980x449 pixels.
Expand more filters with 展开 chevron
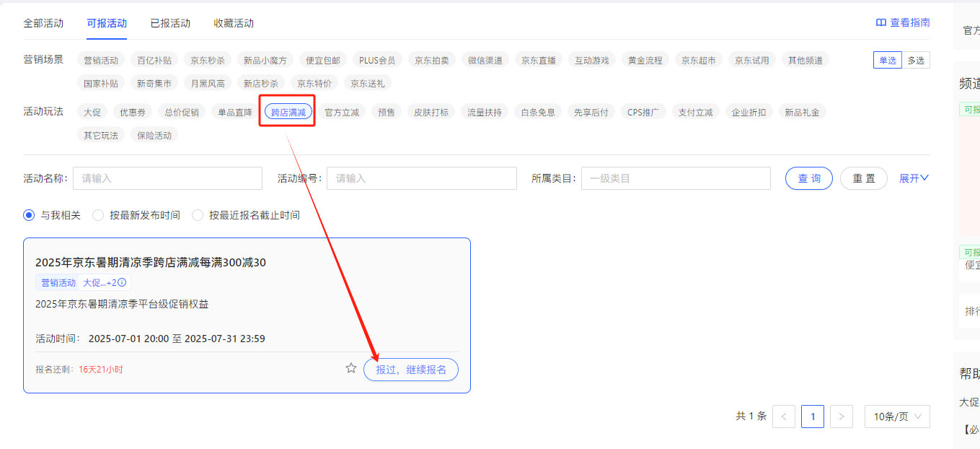tap(914, 178)
